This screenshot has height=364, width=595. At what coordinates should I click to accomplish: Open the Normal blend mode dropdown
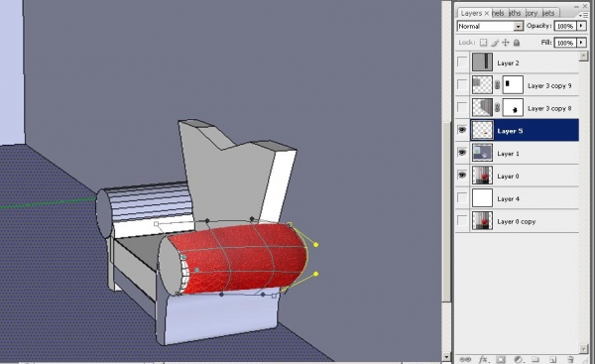point(518,26)
